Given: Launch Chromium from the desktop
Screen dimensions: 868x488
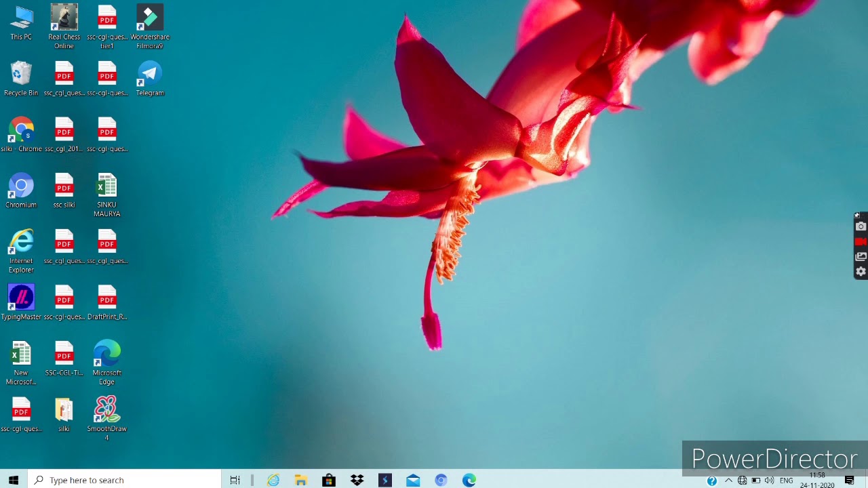Looking at the screenshot, I should coord(21,190).
